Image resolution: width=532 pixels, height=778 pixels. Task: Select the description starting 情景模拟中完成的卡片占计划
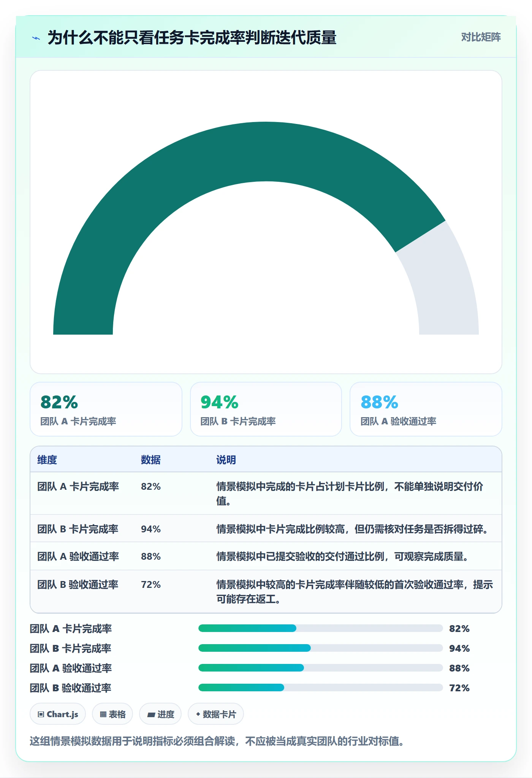point(350,494)
